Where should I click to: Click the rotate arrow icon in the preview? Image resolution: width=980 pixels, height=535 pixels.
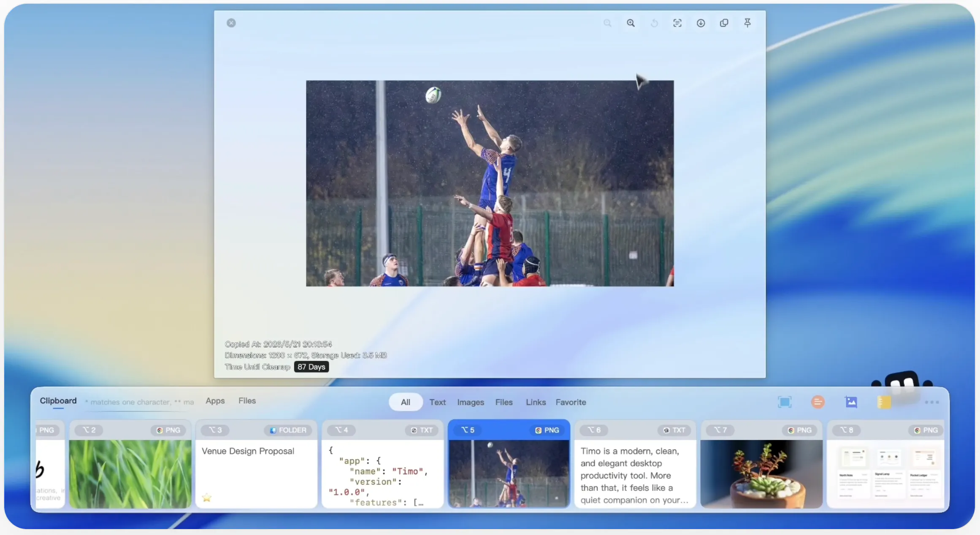654,23
